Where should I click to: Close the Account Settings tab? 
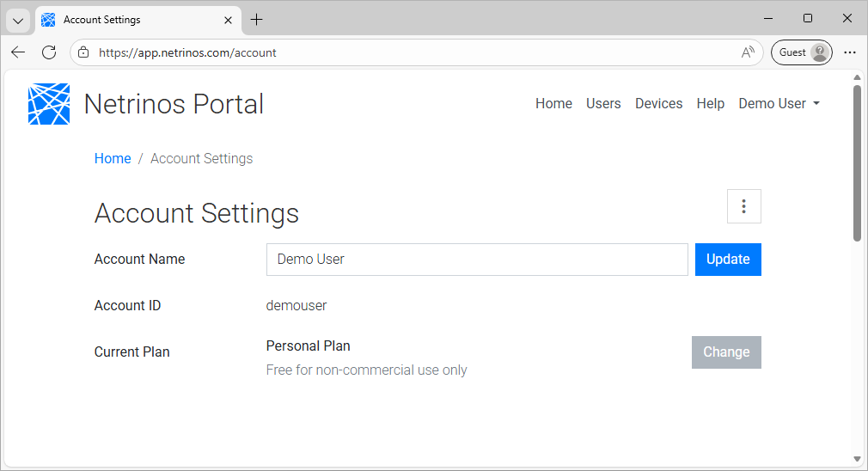point(228,20)
